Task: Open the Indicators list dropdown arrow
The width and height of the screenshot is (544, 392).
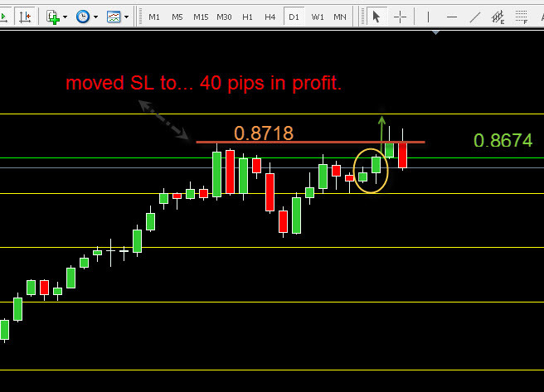Action: (x=66, y=17)
